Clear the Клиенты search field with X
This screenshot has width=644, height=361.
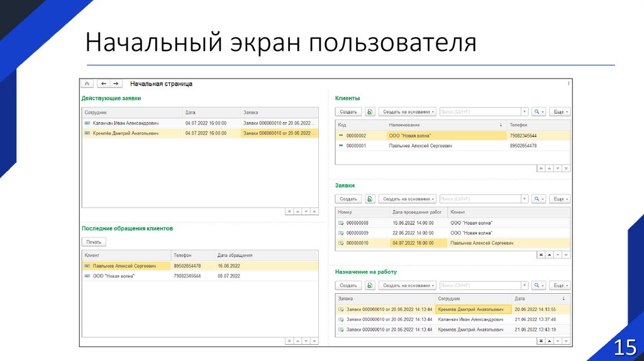[525, 111]
